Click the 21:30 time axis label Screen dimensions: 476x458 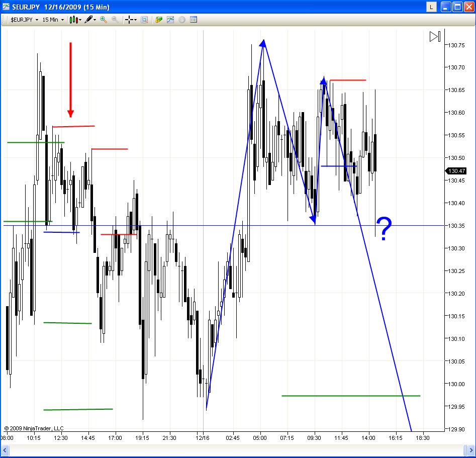pos(169,438)
